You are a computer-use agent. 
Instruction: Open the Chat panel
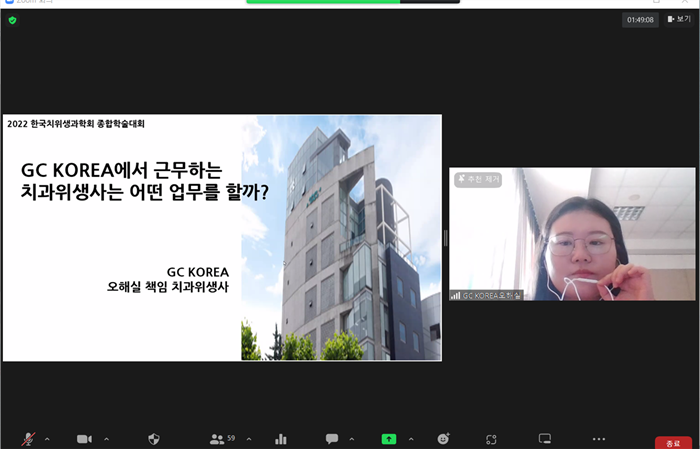pos(332,439)
